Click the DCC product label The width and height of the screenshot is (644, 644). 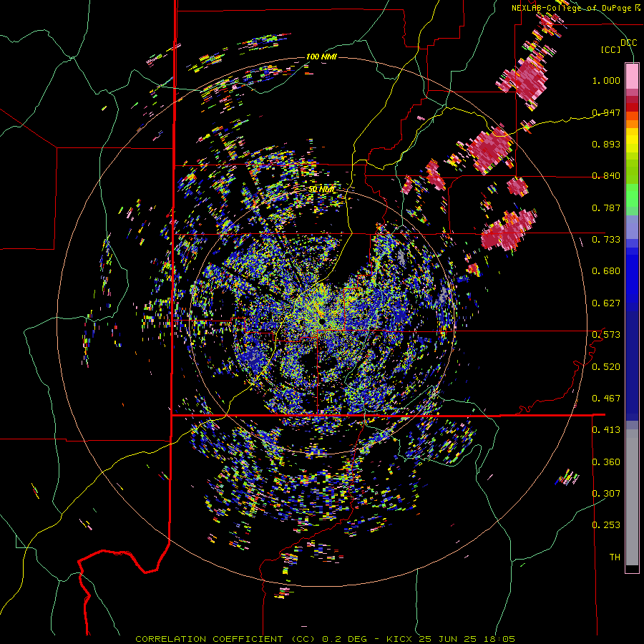[628, 43]
